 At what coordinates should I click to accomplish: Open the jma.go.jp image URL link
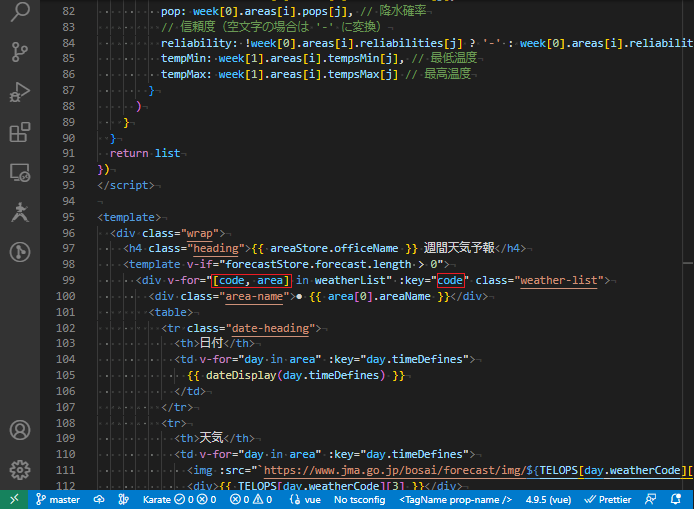395,470
